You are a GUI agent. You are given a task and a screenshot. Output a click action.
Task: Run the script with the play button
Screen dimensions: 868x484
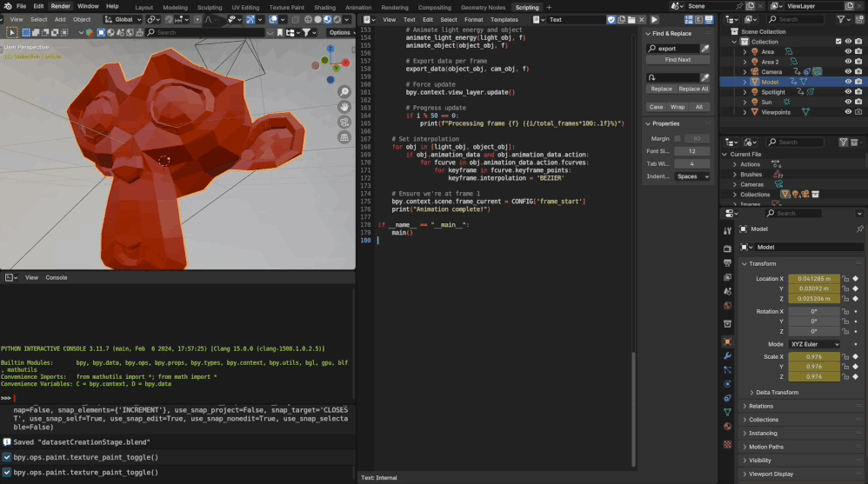tap(654, 19)
